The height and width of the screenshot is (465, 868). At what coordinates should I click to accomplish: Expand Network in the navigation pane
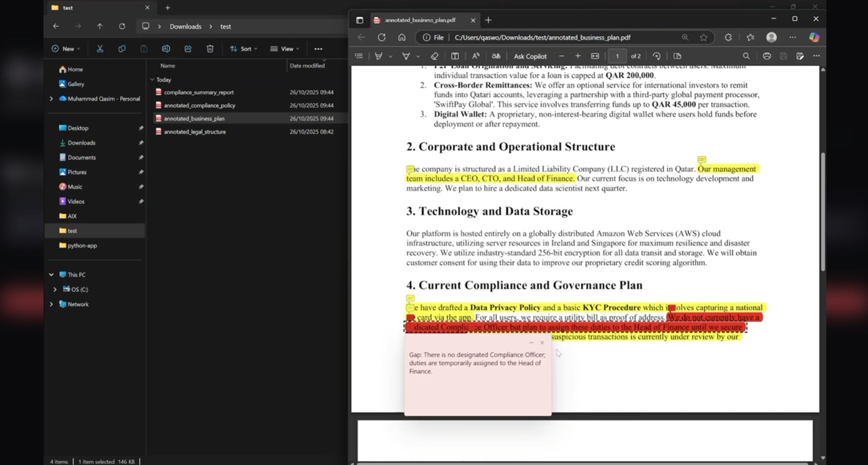click(51, 304)
